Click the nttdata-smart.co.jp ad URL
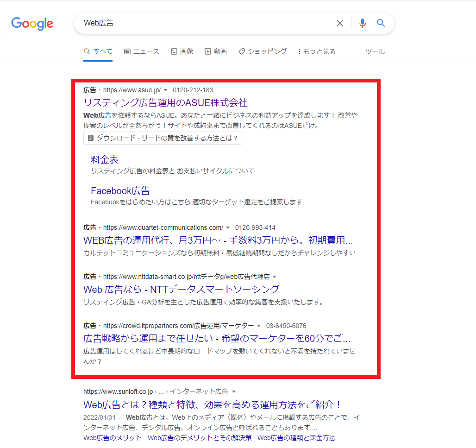 187,277
